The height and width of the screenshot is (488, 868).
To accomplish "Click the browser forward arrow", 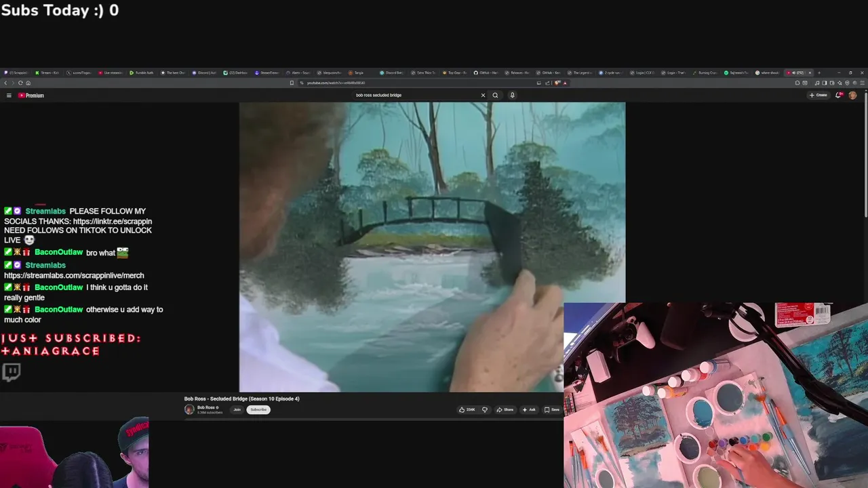I will [x=13, y=83].
